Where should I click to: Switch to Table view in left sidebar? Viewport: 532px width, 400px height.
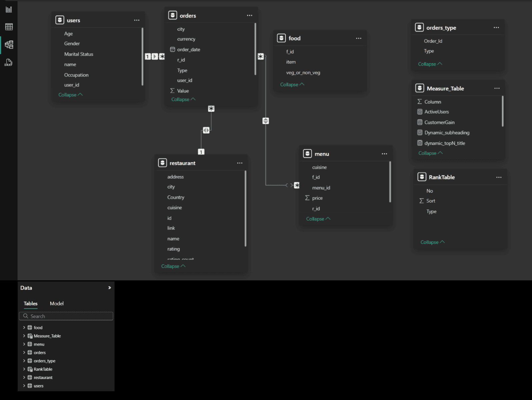(9, 27)
